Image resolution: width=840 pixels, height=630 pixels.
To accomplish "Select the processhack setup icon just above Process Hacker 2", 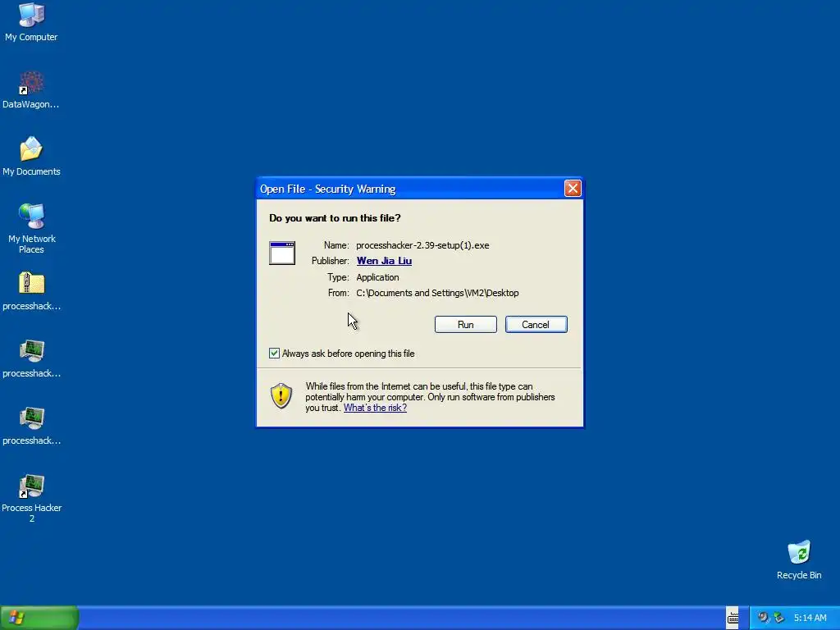I will pos(31,426).
